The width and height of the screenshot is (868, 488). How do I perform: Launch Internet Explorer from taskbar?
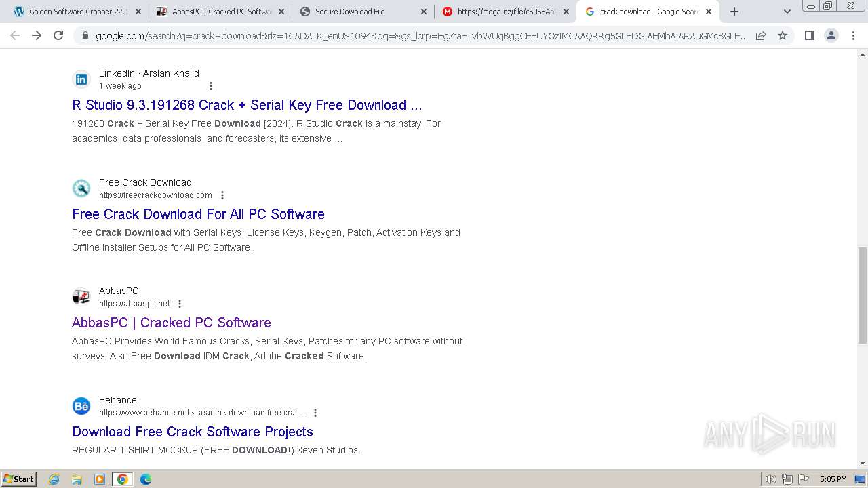tap(54, 479)
